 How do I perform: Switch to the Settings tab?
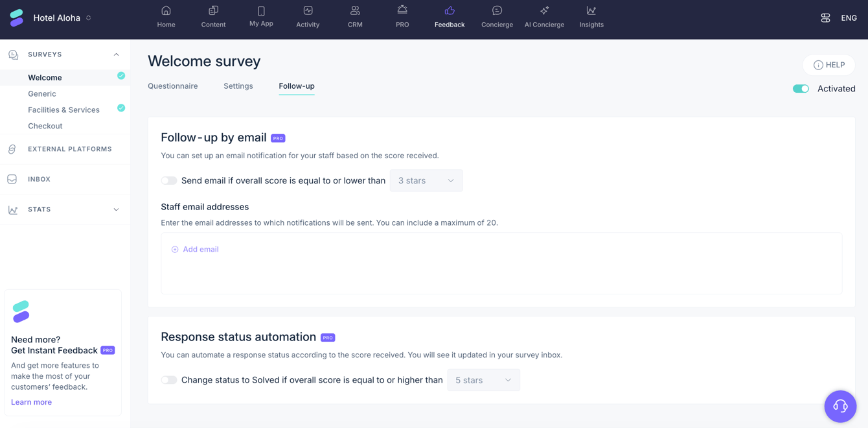tap(238, 86)
